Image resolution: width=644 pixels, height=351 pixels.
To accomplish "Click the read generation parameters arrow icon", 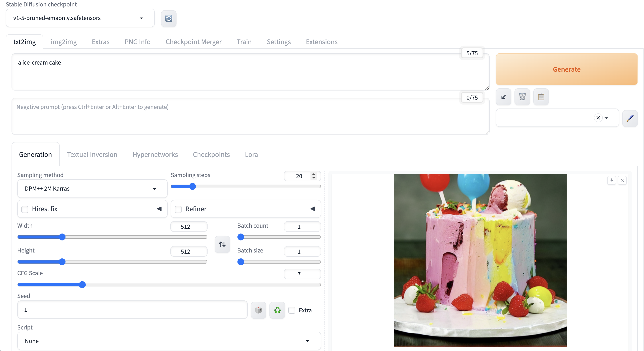I will [503, 97].
